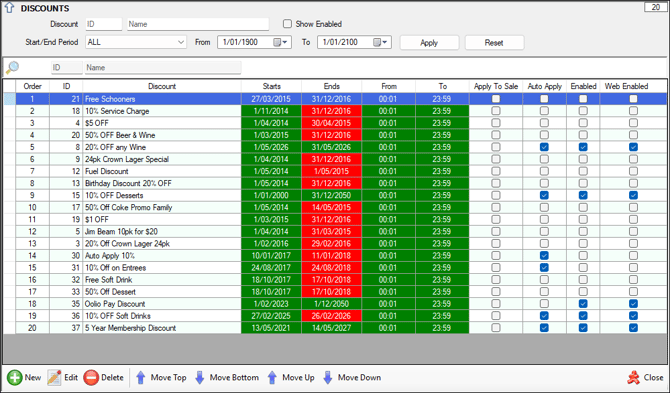Click the red Close icon
670x393 pixels.
click(634, 378)
